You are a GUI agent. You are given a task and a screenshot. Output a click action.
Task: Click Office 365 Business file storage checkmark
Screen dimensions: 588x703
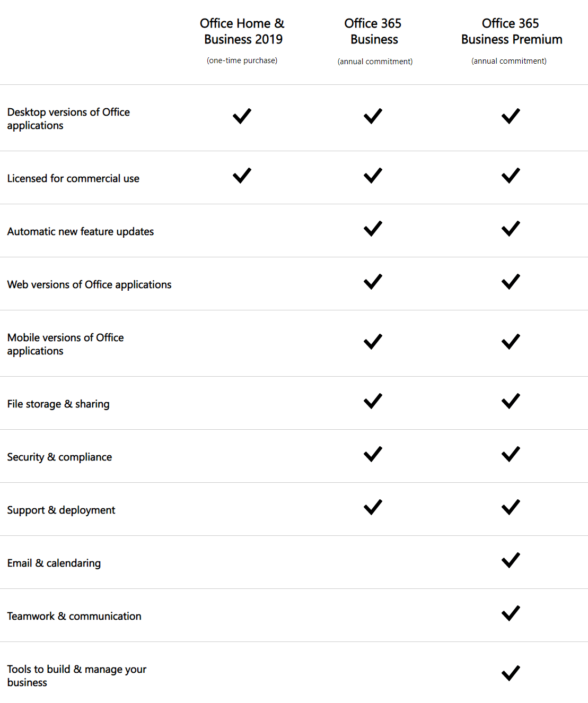pyautogui.click(x=373, y=401)
